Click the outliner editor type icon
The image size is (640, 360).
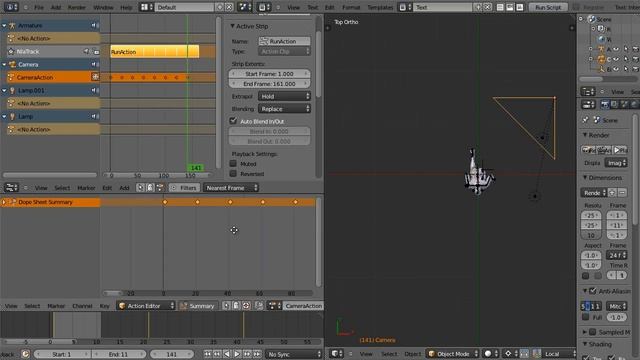coord(588,91)
